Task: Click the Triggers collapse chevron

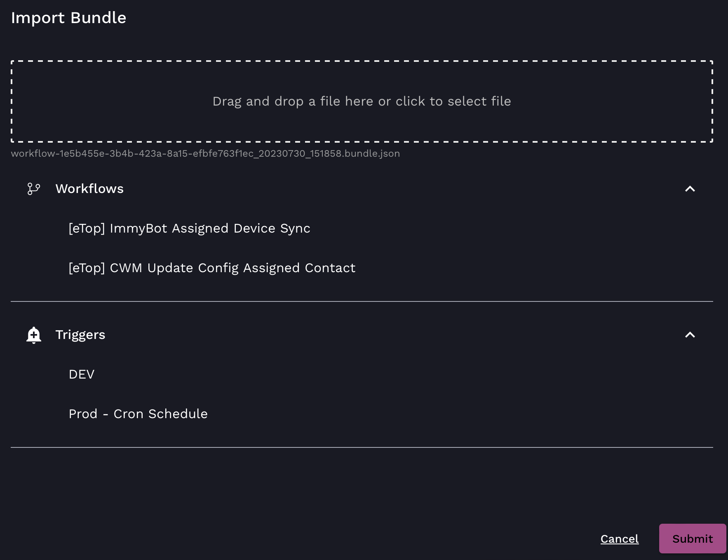Action: click(690, 335)
